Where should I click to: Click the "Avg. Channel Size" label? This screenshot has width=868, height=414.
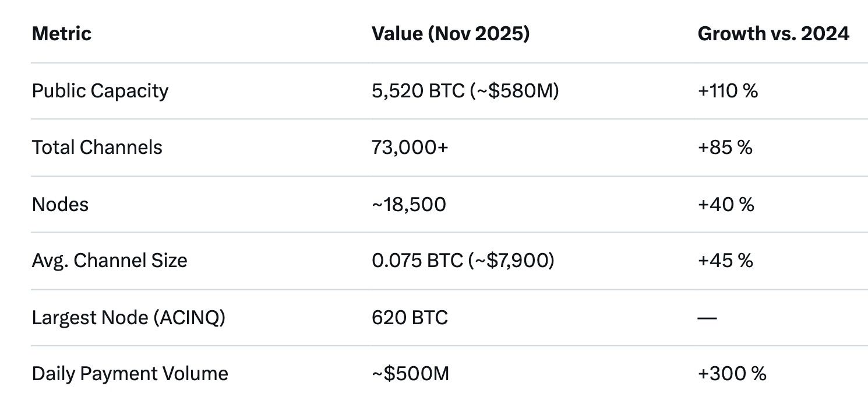tap(110, 260)
